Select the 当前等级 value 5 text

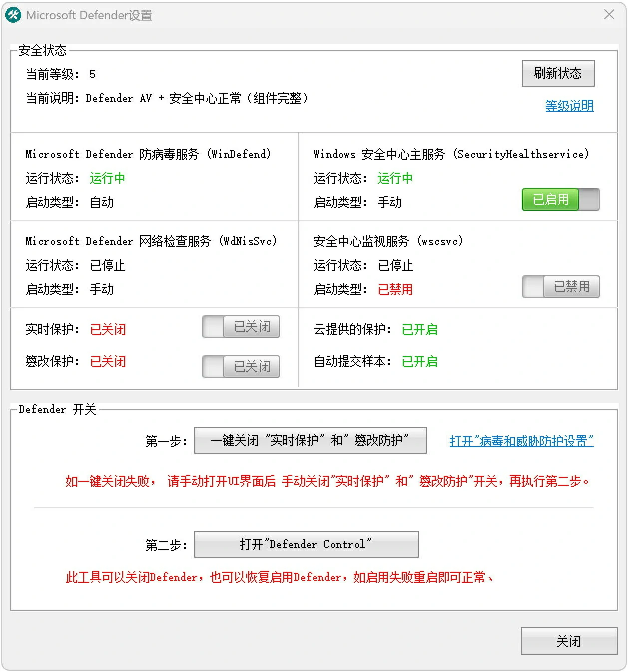tap(93, 74)
